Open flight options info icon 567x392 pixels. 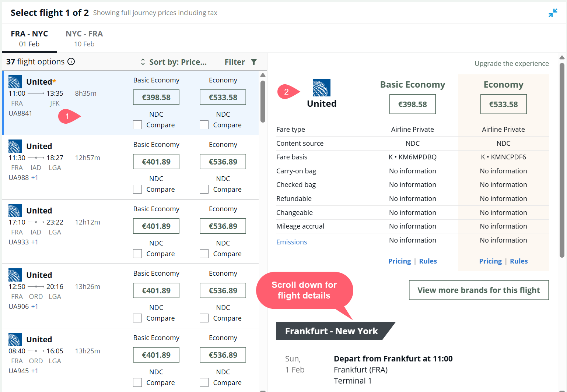click(x=71, y=61)
